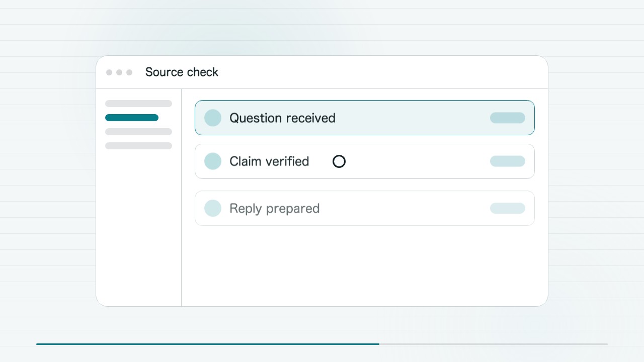Select the first gray sidebar item
Viewport: 644px width, 362px height.
click(138, 104)
